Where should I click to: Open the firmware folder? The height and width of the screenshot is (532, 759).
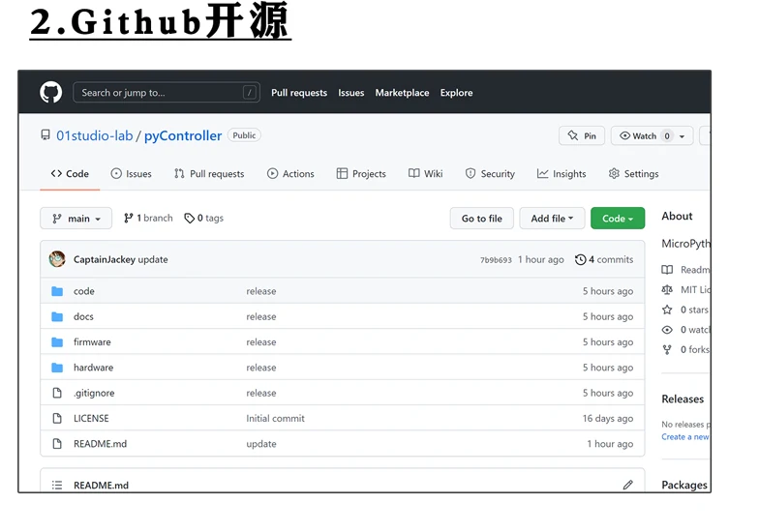92,342
